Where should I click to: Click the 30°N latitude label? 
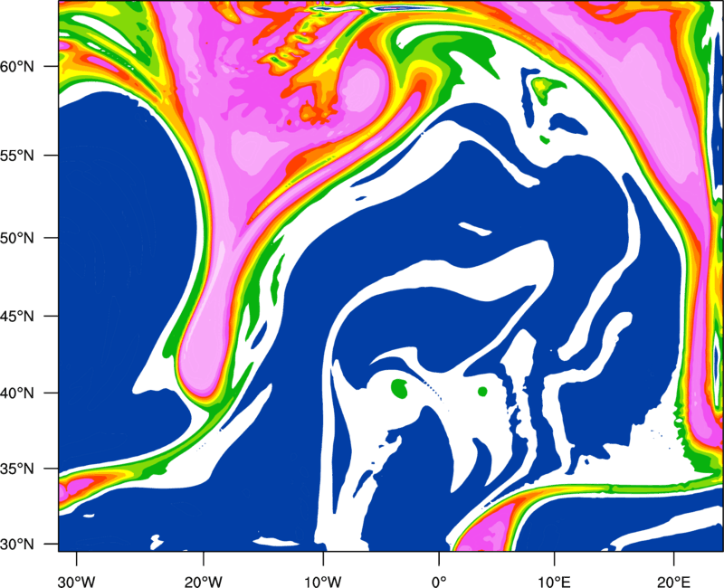click(x=17, y=545)
